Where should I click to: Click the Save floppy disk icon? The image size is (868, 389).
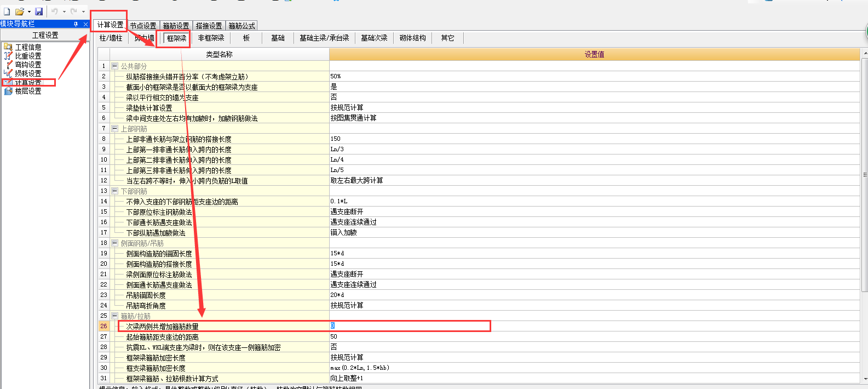[39, 12]
